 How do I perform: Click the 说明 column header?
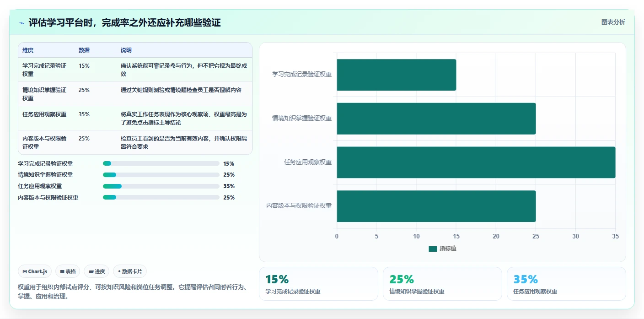pyautogui.click(x=126, y=50)
